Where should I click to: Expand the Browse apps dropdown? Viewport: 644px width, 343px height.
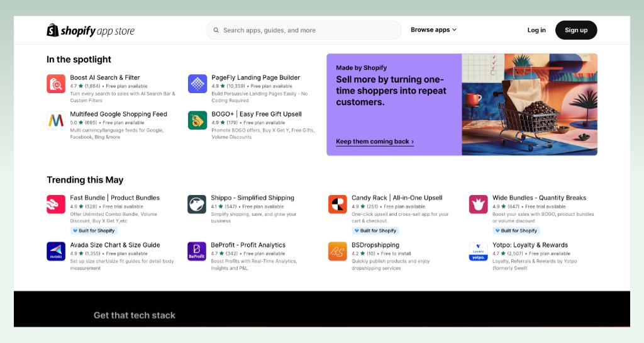coord(433,30)
